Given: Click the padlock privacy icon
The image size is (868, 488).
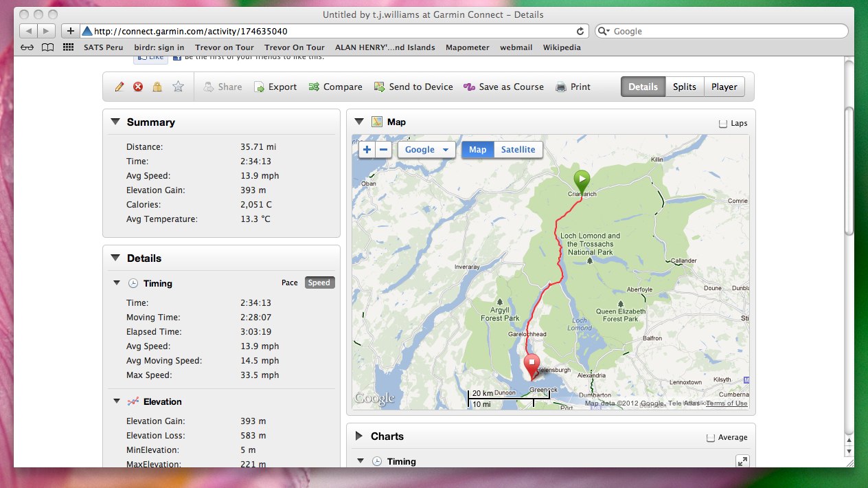Looking at the screenshot, I should click(157, 87).
